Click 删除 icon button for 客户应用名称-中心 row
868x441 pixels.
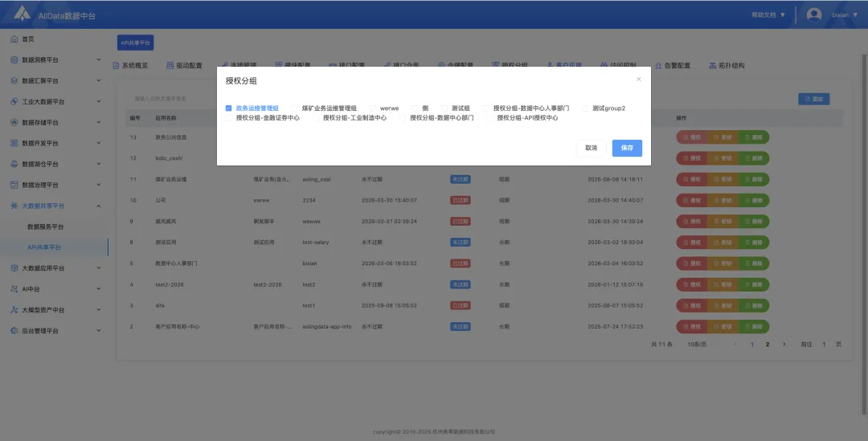click(x=754, y=326)
